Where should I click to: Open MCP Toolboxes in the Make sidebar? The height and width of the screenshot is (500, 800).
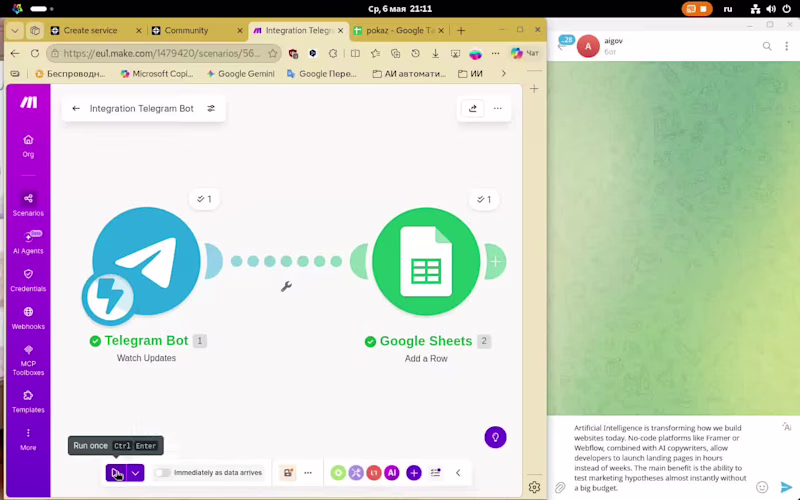pyautogui.click(x=28, y=360)
